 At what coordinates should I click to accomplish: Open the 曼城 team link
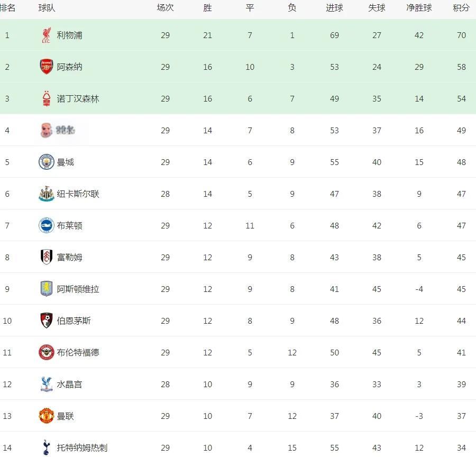[x=66, y=162]
